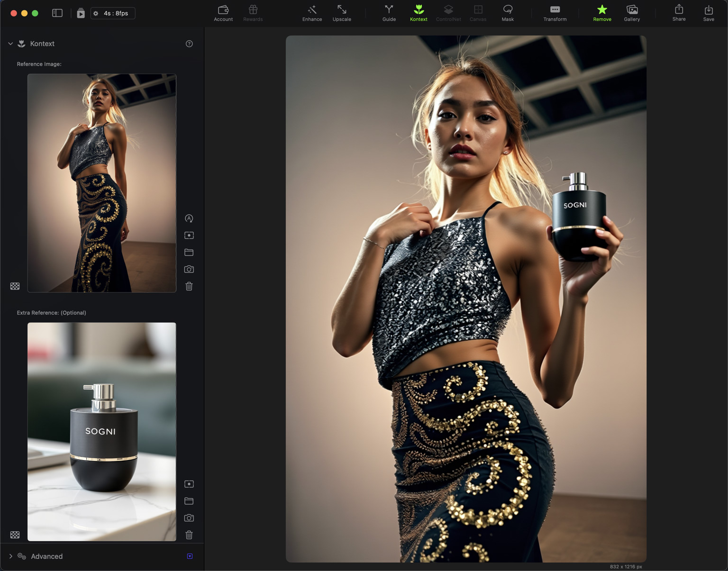The width and height of the screenshot is (728, 571).
Task: Switch to the Kontext tab
Action: pos(419,13)
